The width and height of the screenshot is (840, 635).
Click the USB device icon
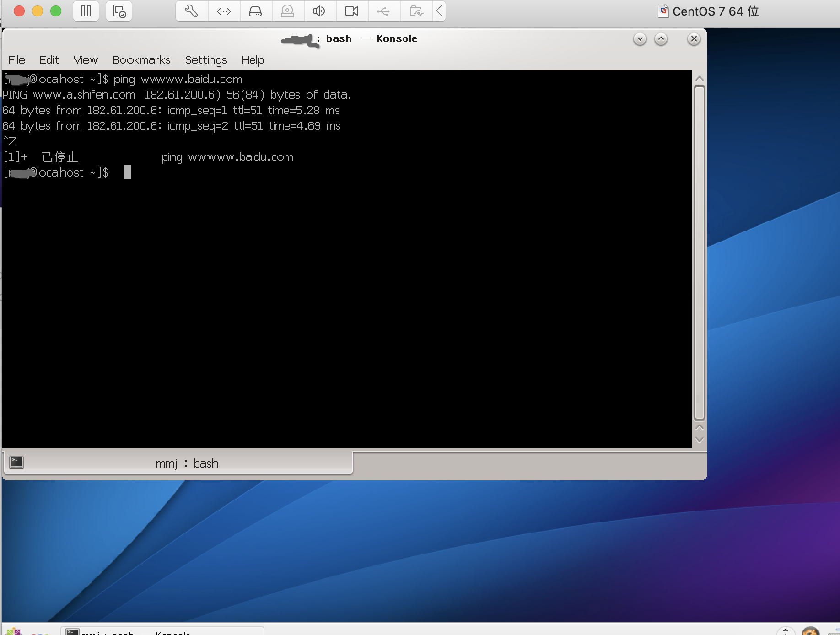pos(383,11)
